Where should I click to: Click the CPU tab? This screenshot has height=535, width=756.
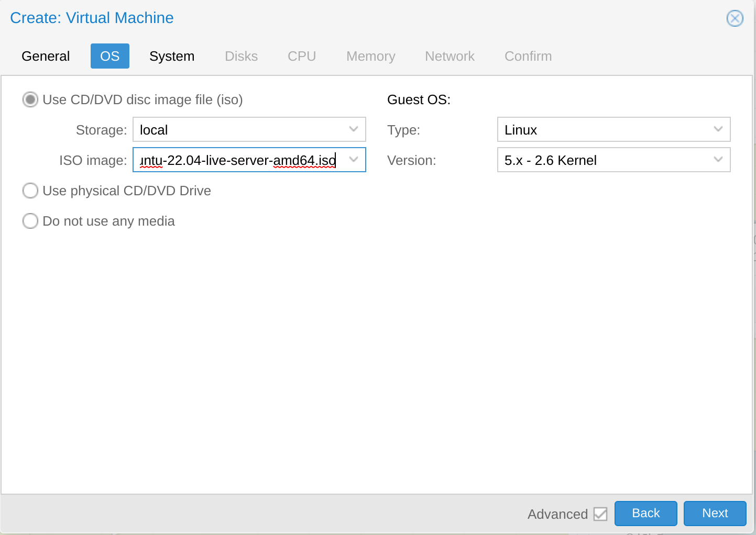tap(301, 56)
